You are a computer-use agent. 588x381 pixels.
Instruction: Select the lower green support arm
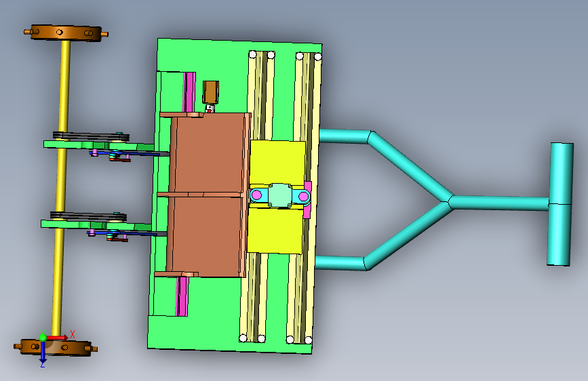tap(96, 225)
